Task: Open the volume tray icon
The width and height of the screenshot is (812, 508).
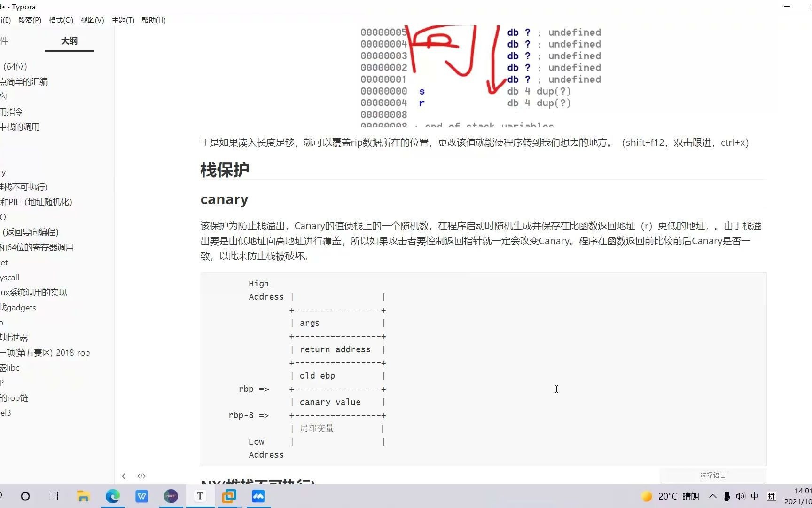Action: 741,496
